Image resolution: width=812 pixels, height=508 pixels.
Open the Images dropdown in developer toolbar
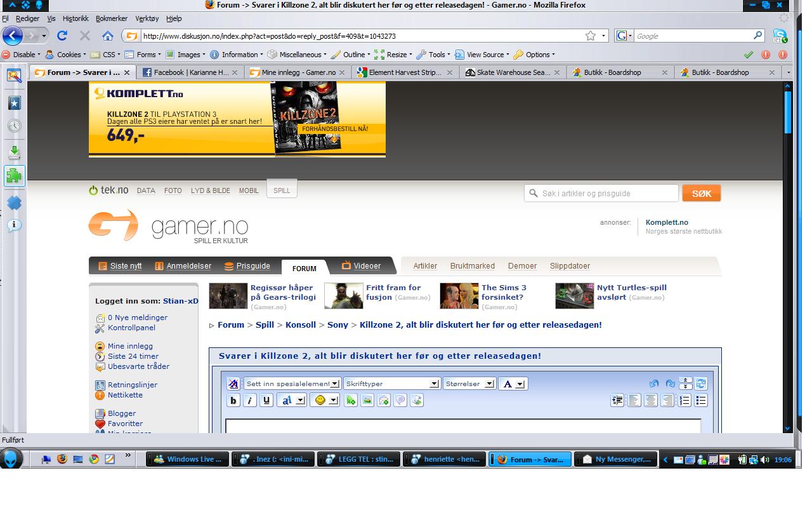click(x=185, y=55)
